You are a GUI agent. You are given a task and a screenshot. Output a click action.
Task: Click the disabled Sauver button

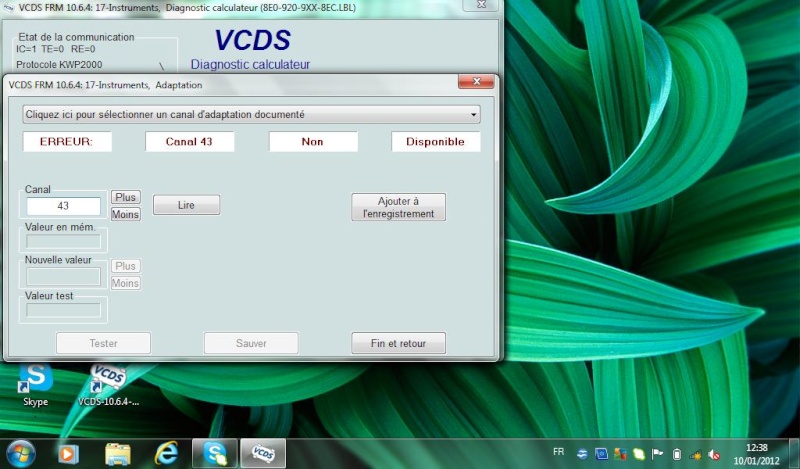(251, 343)
